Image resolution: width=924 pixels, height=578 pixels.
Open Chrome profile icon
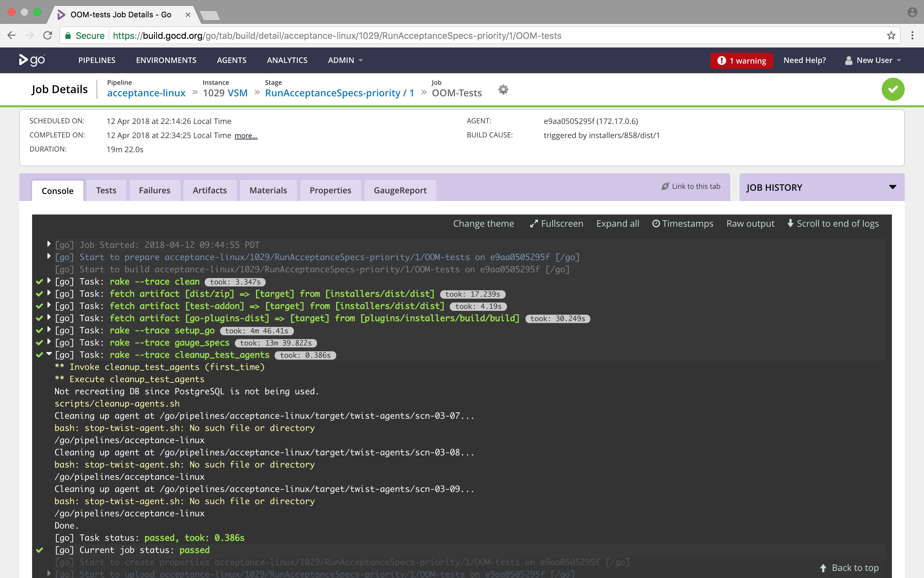click(912, 12)
